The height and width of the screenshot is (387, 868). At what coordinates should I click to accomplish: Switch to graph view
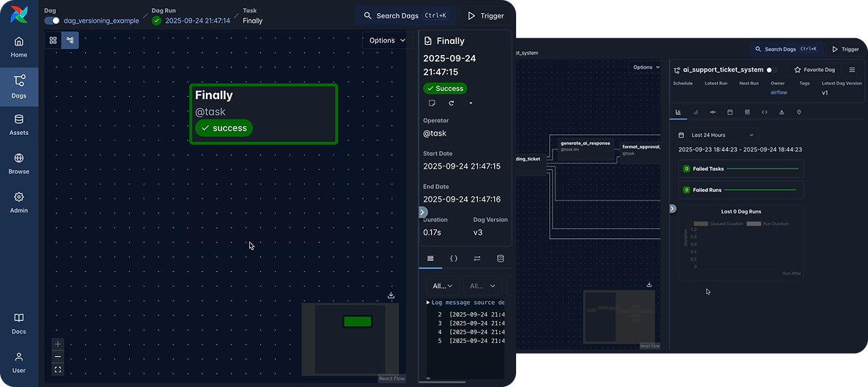[70, 40]
